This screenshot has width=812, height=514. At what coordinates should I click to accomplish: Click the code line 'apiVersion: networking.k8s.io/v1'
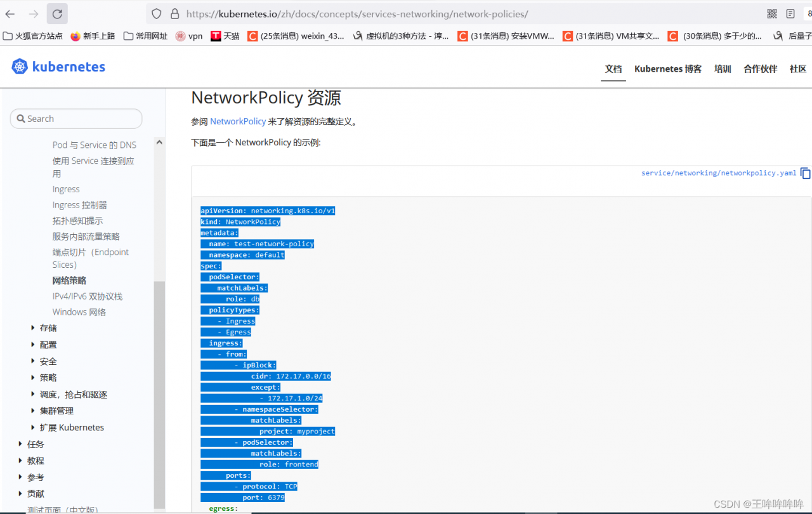click(268, 211)
